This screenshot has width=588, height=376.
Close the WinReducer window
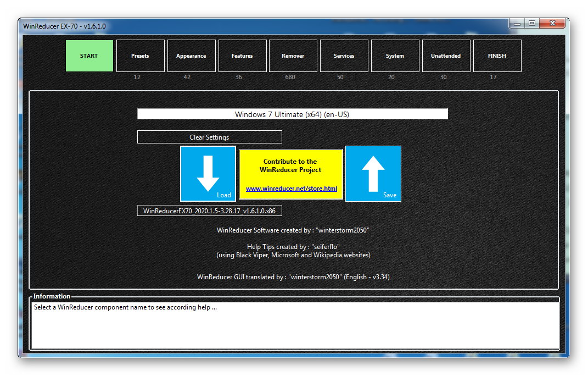point(552,24)
